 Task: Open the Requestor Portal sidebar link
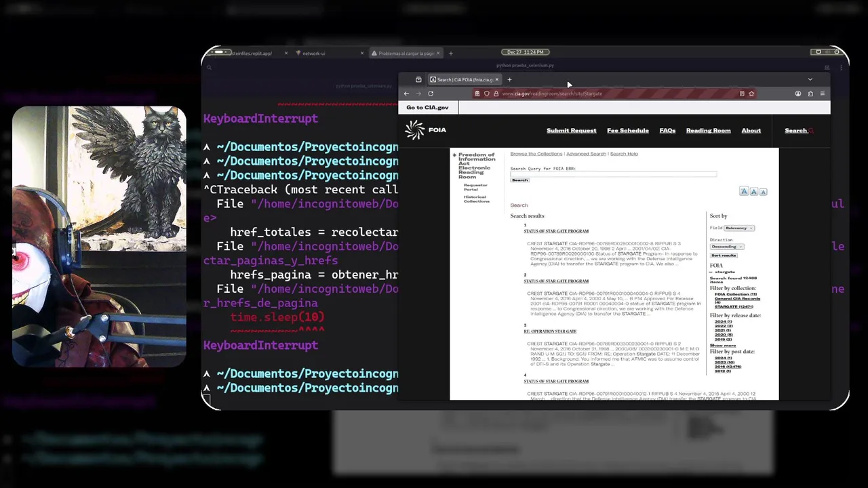pos(475,187)
